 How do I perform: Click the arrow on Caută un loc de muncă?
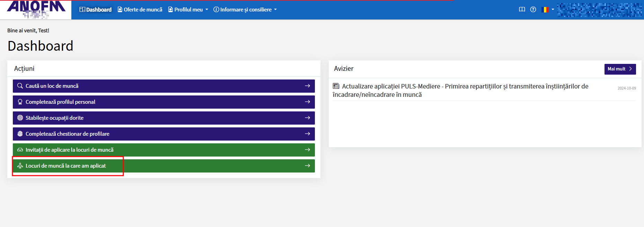(307, 86)
